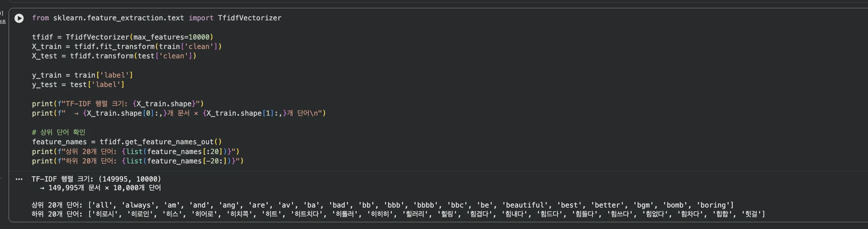Click the print TF-IDF 행렬 크기 line
The height and width of the screenshot is (229, 868).
point(117,104)
